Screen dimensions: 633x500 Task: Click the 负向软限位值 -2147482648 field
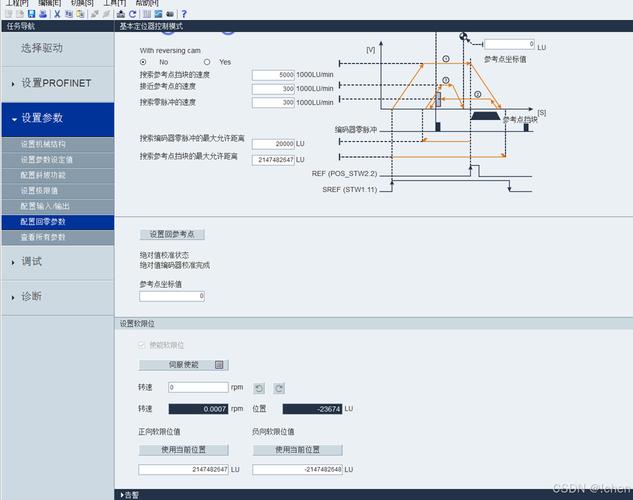point(298,470)
